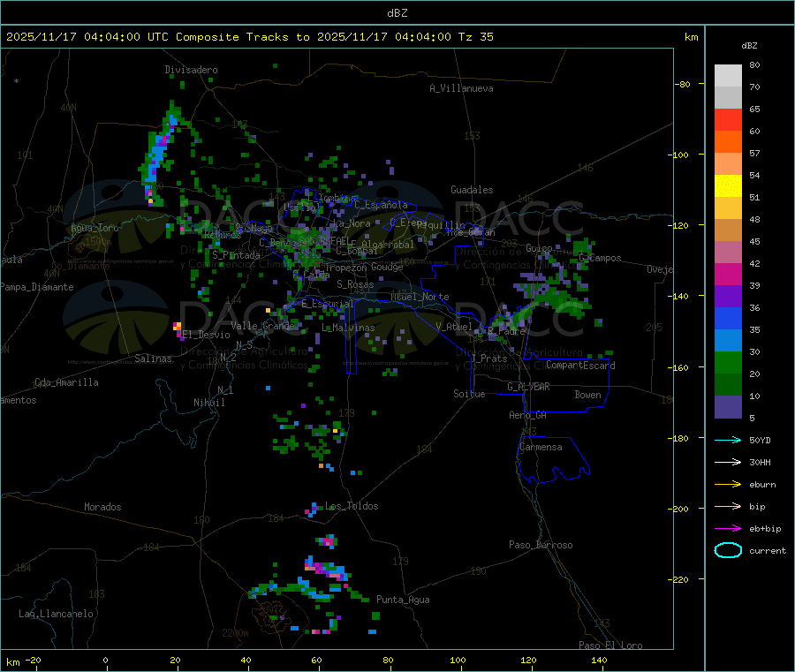
Task: Click the Los_Toldos map label
Action: pyautogui.click(x=352, y=506)
